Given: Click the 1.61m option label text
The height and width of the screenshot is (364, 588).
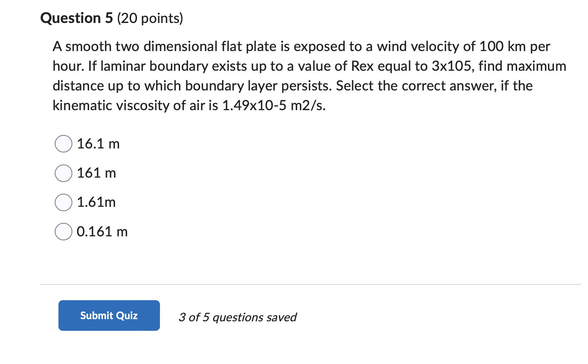Looking at the screenshot, I should [96, 202].
